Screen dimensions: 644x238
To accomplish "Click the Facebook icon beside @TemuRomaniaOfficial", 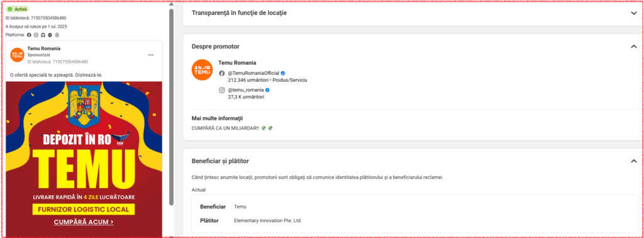I will [222, 73].
